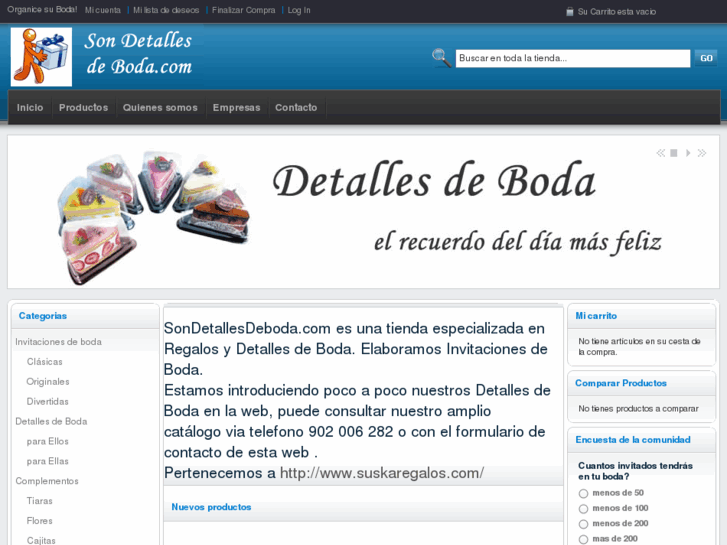727x545 pixels.
Task: Click the magnifying glass search icon
Action: pyautogui.click(x=441, y=58)
